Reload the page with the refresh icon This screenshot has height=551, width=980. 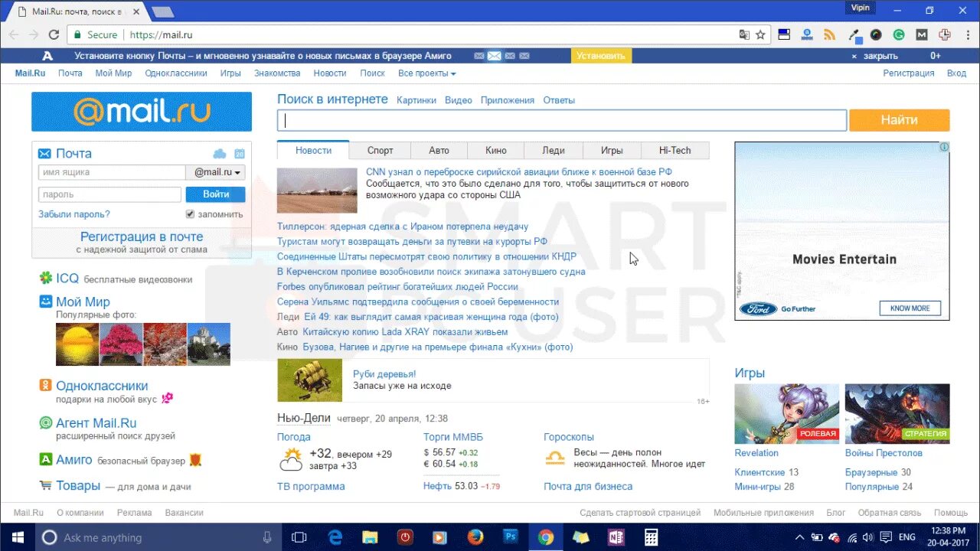click(x=54, y=34)
